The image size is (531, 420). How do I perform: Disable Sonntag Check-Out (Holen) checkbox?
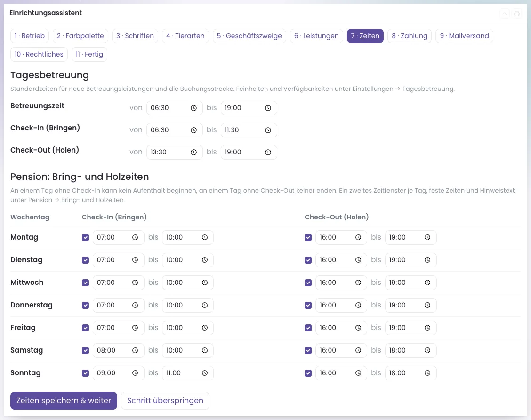(308, 373)
